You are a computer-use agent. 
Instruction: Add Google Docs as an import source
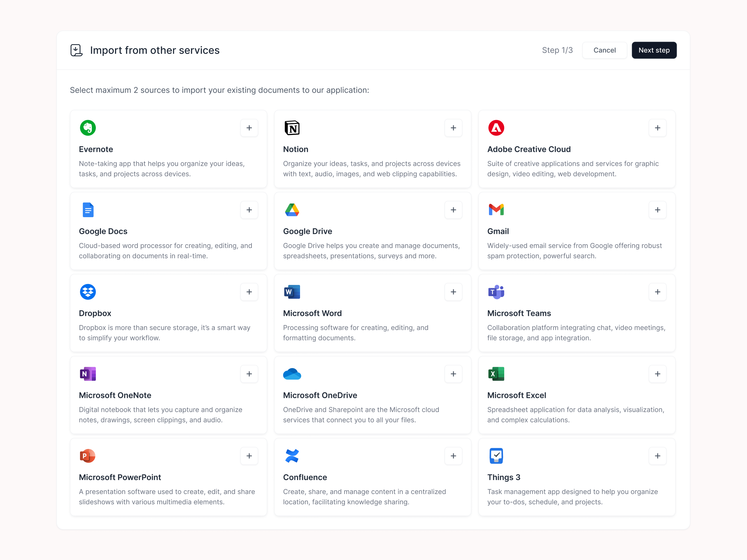249,210
